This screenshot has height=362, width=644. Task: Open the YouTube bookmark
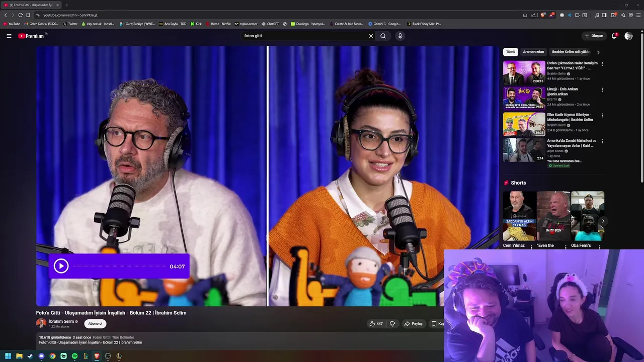point(12,24)
